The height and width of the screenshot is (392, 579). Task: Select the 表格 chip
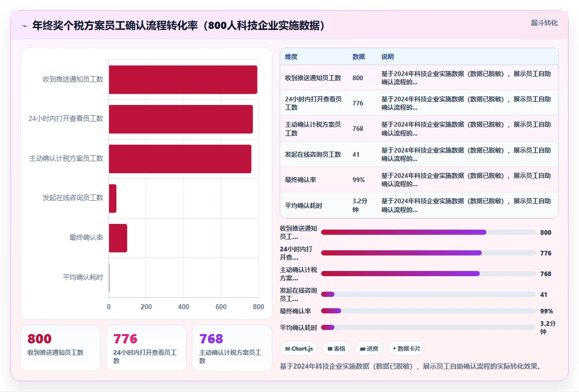pyautogui.click(x=337, y=349)
